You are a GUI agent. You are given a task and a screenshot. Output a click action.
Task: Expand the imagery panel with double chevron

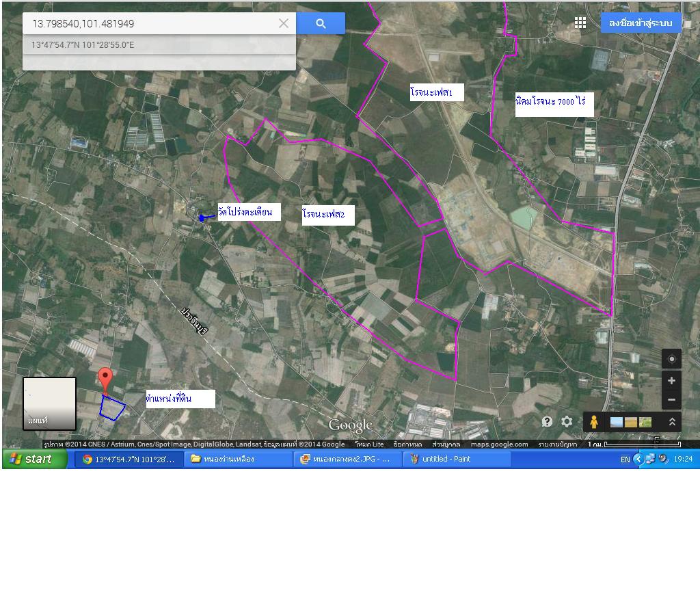672,422
